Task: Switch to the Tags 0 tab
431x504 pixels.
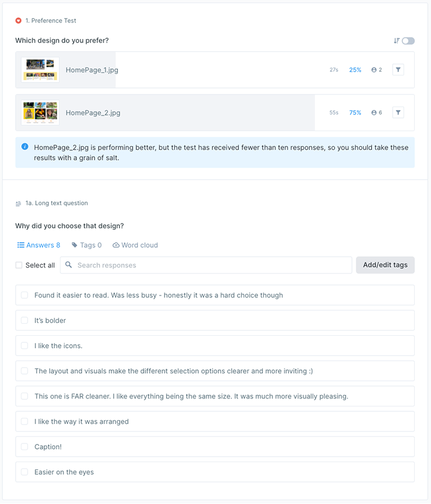Action: 86,245
